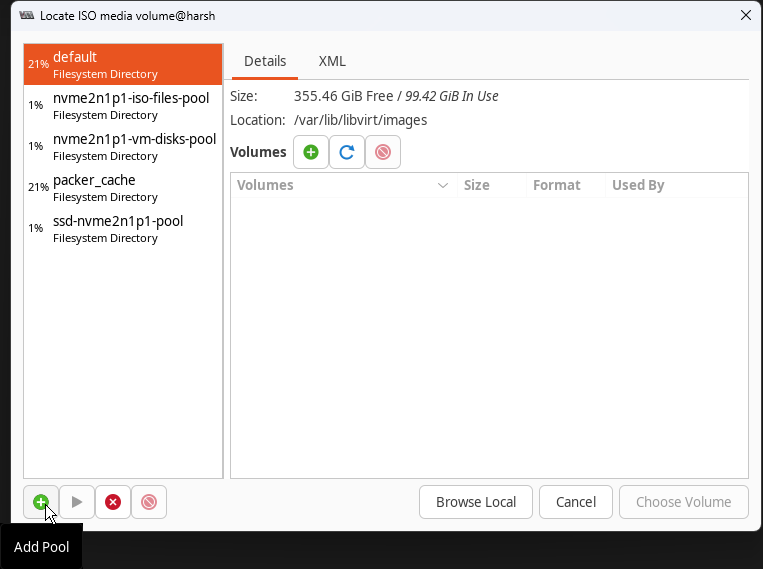Start the pool with the play icon
This screenshot has height=569, width=763.
pos(77,502)
